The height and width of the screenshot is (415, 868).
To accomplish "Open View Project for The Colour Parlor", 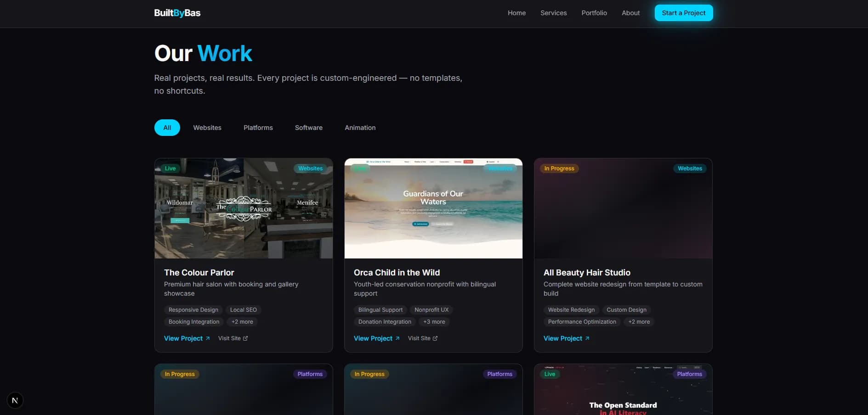I will click(x=187, y=338).
